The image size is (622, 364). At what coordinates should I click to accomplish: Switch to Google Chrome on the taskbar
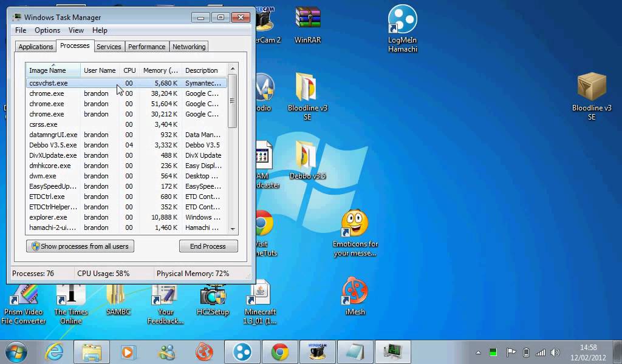click(x=279, y=352)
